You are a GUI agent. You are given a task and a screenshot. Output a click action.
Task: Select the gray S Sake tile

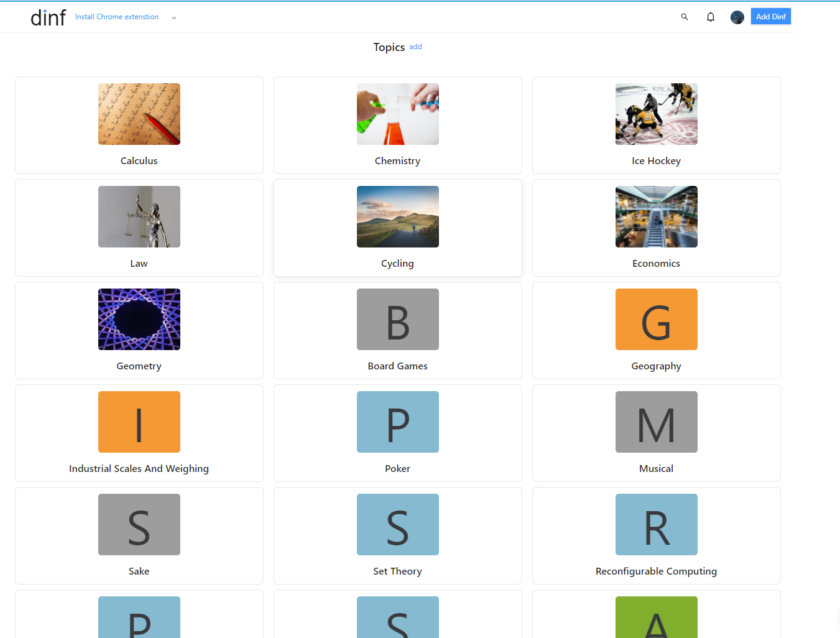[x=139, y=525]
